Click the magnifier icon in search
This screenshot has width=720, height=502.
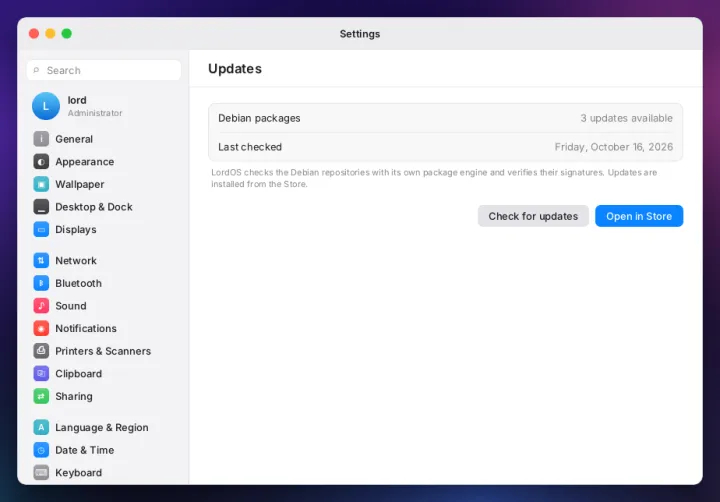click(36, 70)
